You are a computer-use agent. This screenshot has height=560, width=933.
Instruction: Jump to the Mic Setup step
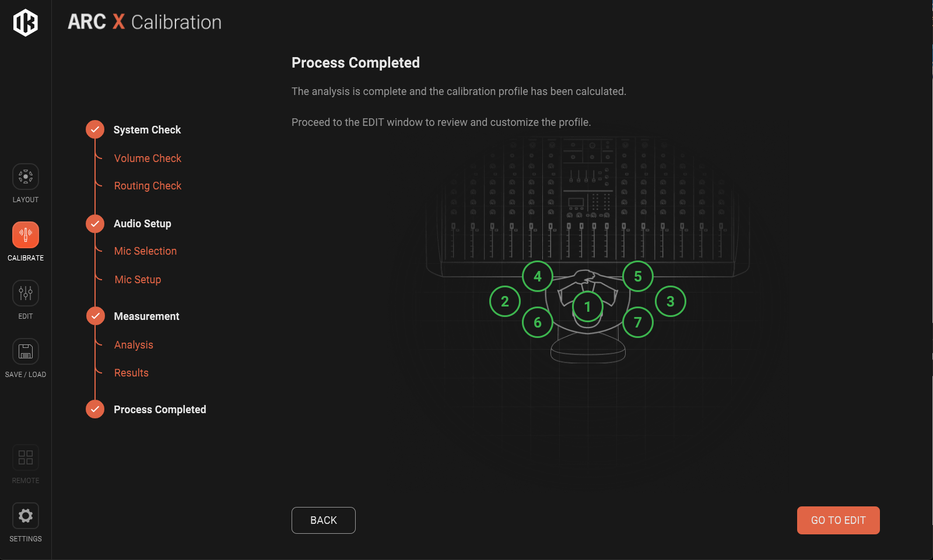tap(138, 280)
